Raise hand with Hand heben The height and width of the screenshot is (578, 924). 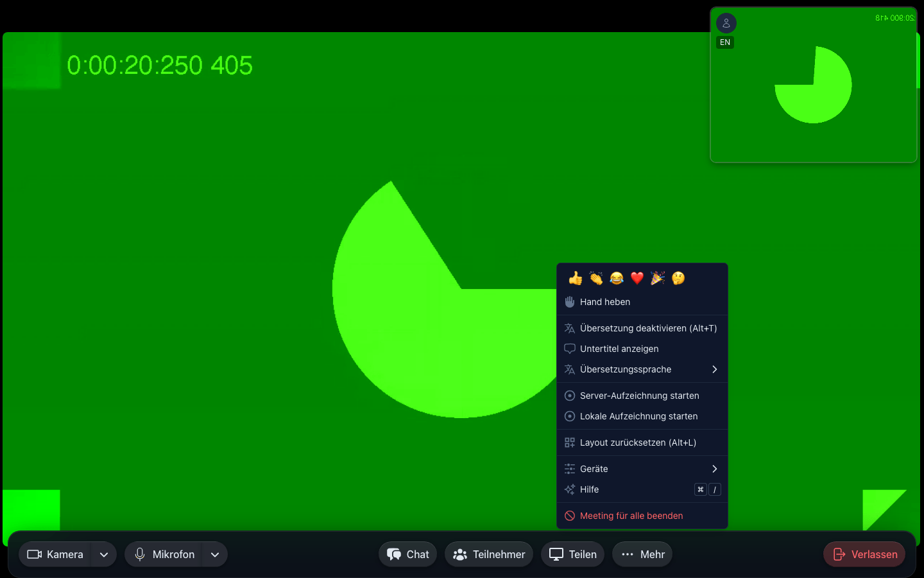click(642, 302)
